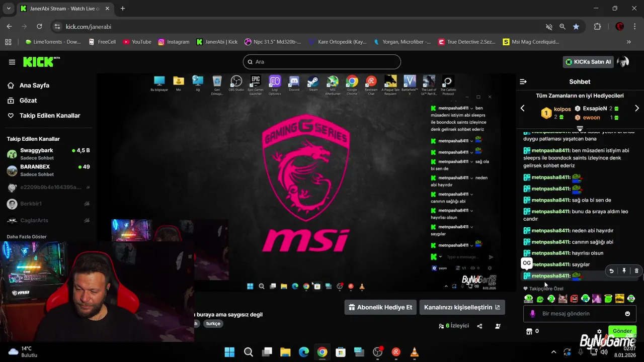
Task: Show next leaderboard with right arrow
Action: [x=637, y=108]
